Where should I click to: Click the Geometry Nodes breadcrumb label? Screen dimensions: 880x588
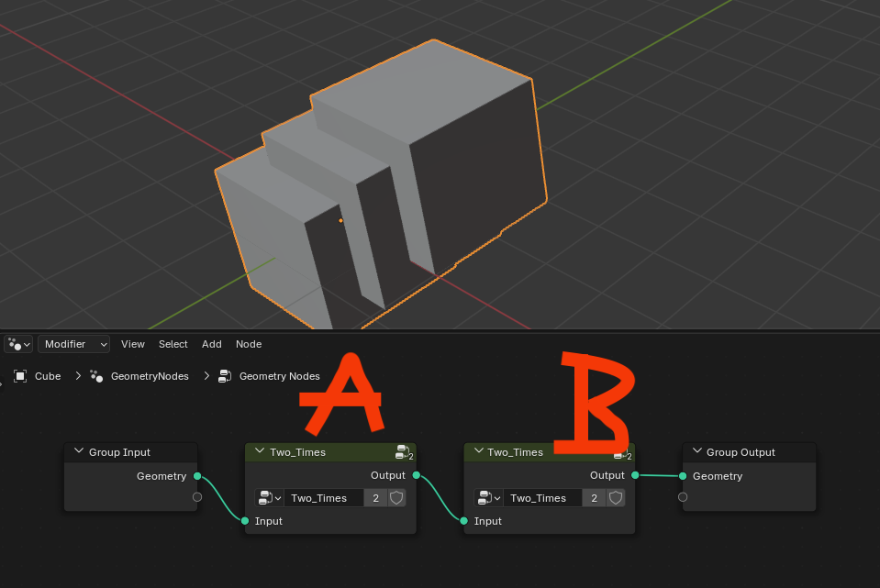[x=280, y=376]
